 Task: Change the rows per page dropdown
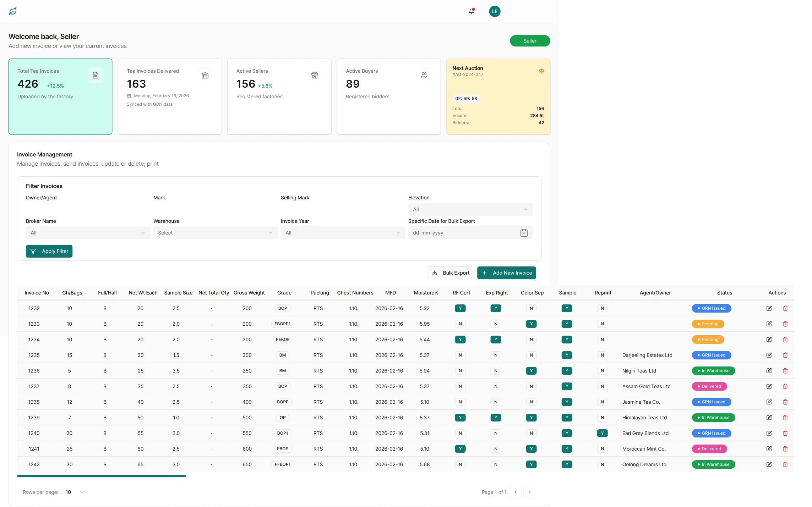click(75, 492)
